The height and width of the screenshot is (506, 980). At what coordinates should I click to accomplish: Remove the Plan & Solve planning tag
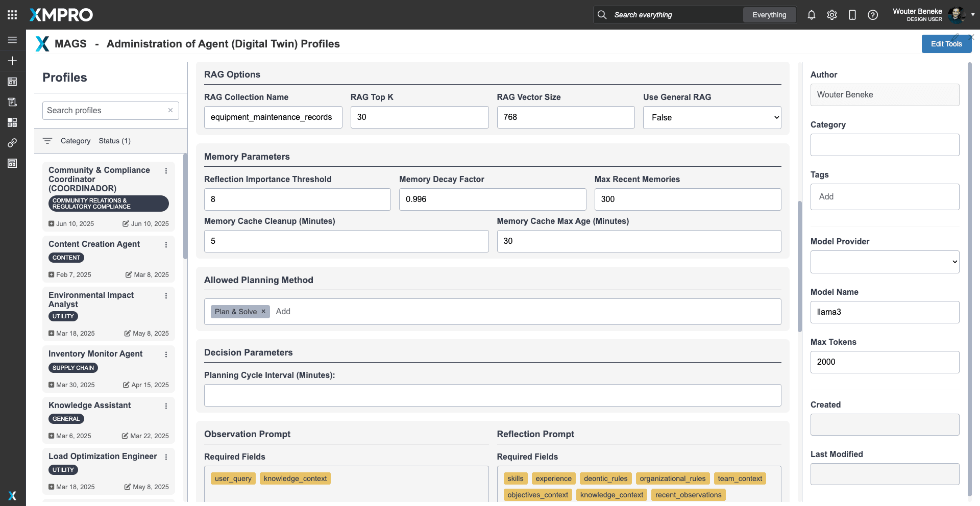(x=263, y=311)
